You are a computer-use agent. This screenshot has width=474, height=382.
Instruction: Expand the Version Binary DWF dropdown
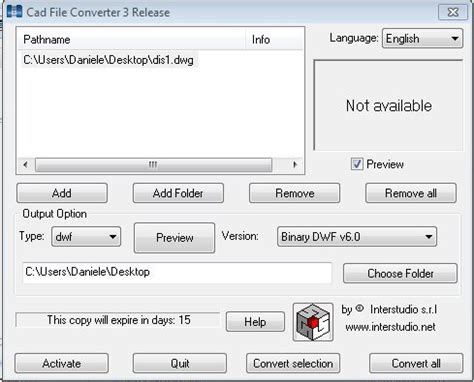click(x=357, y=237)
